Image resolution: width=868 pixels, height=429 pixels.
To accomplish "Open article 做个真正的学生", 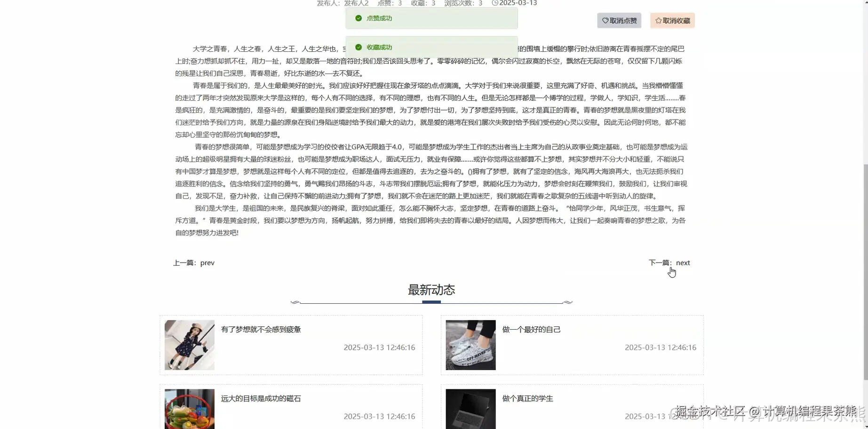I will [x=528, y=398].
